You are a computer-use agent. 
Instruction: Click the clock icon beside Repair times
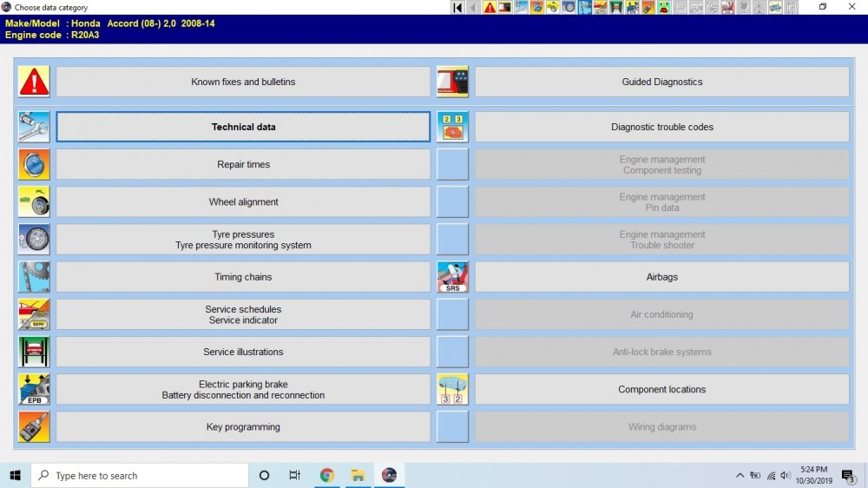(x=34, y=164)
